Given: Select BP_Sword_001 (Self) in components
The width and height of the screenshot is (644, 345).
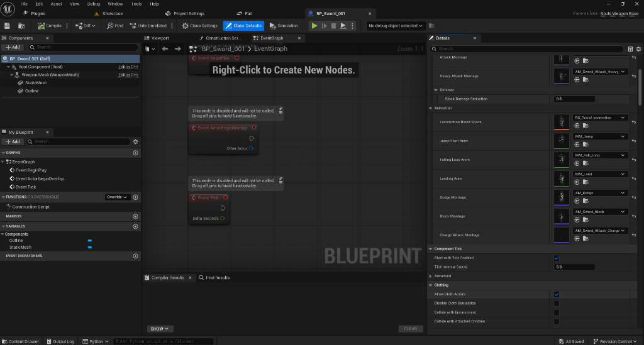Looking at the screenshot, I should (x=70, y=58).
